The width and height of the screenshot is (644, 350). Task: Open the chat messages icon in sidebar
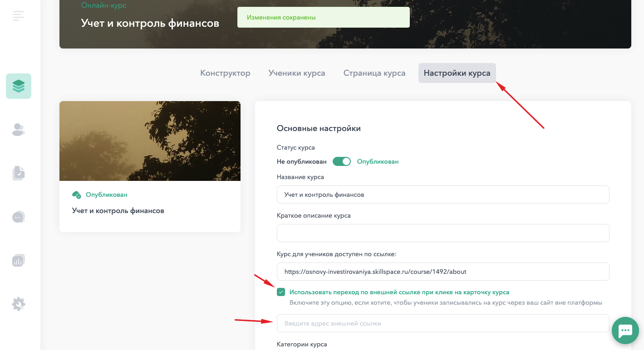(x=19, y=217)
